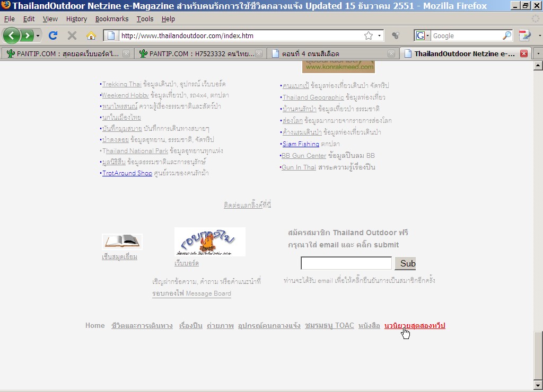Click the รอบกองไฟ campfire logo image
The image size is (543, 392).
(210, 242)
